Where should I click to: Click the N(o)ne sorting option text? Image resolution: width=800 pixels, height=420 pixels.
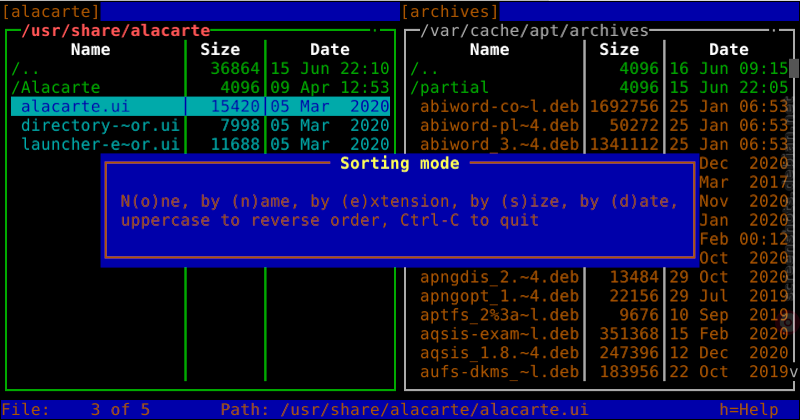pos(151,201)
